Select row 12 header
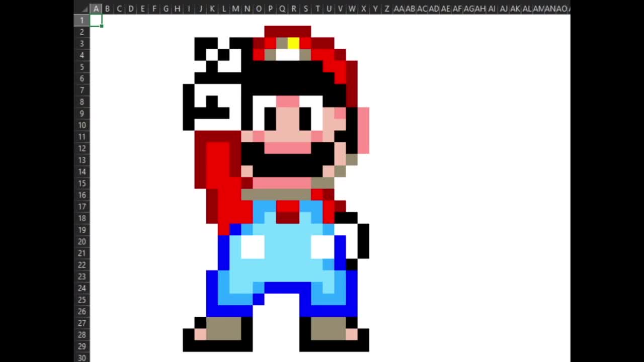The height and width of the screenshot is (362, 644). click(x=82, y=148)
